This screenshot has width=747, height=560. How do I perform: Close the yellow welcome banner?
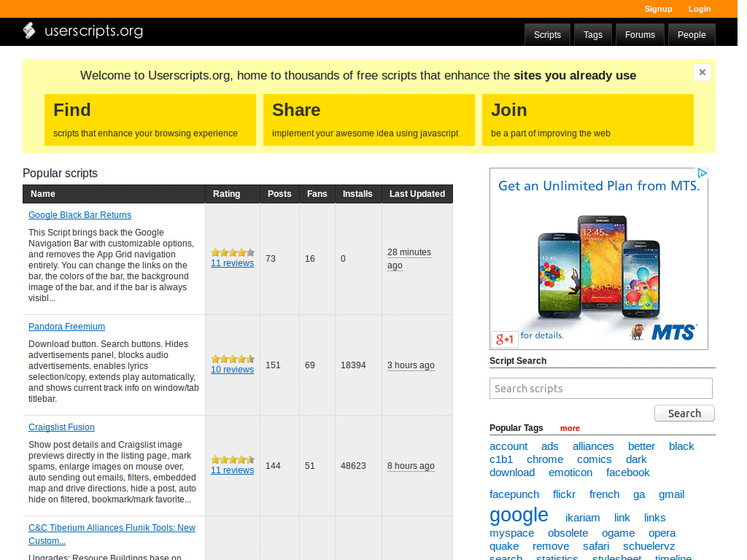click(702, 72)
